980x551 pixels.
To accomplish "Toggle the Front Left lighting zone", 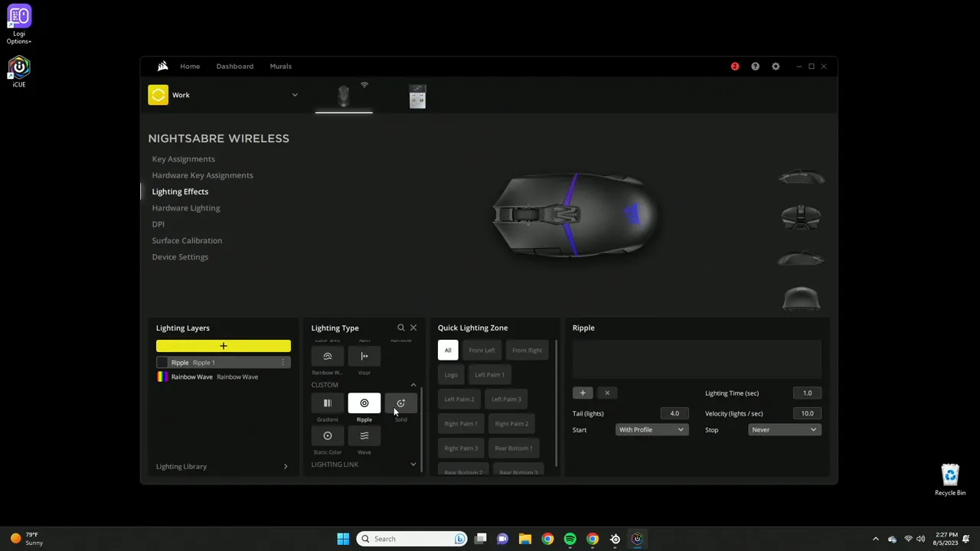I will tap(482, 350).
